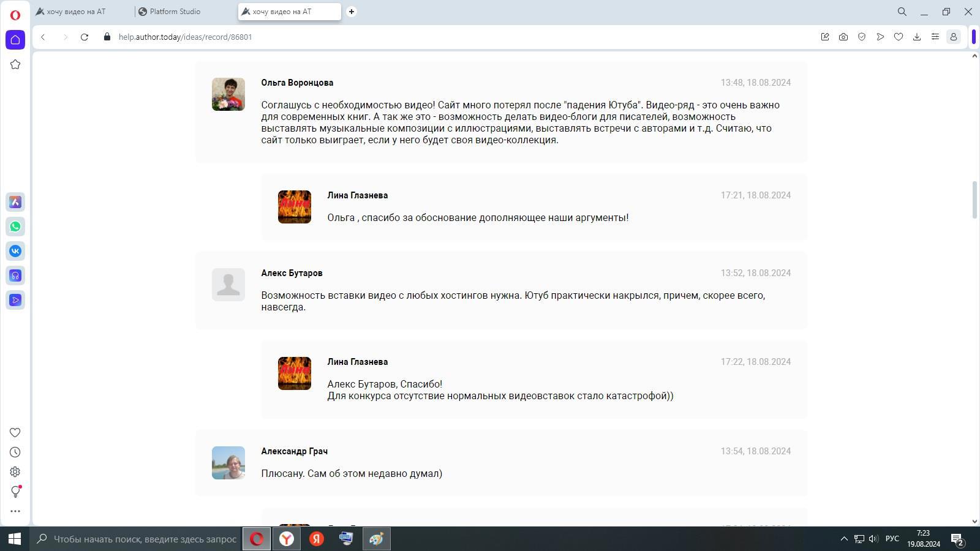
Task: Open Ольга Воронцова's profile name link
Action: tap(297, 83)
